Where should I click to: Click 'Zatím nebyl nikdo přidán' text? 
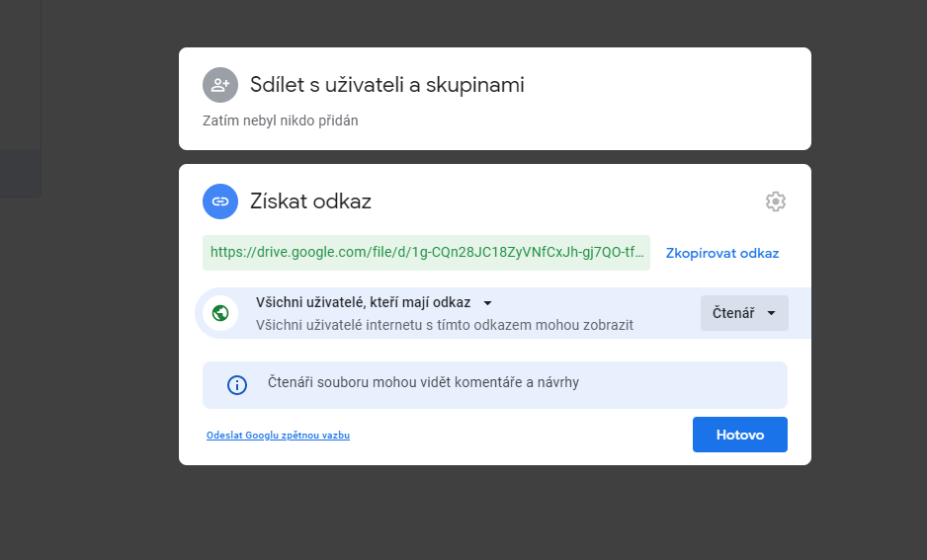pos(281,120)
